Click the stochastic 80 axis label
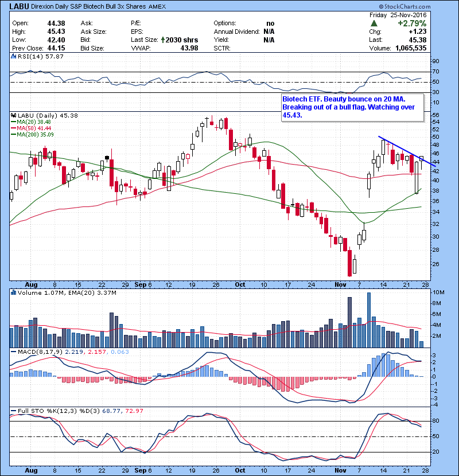The image size is (459, 476). pyautogui.click(x=435, y=421)
